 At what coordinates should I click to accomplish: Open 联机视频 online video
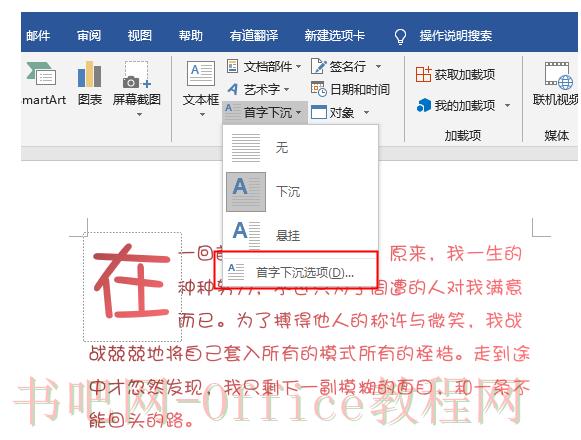556,83
